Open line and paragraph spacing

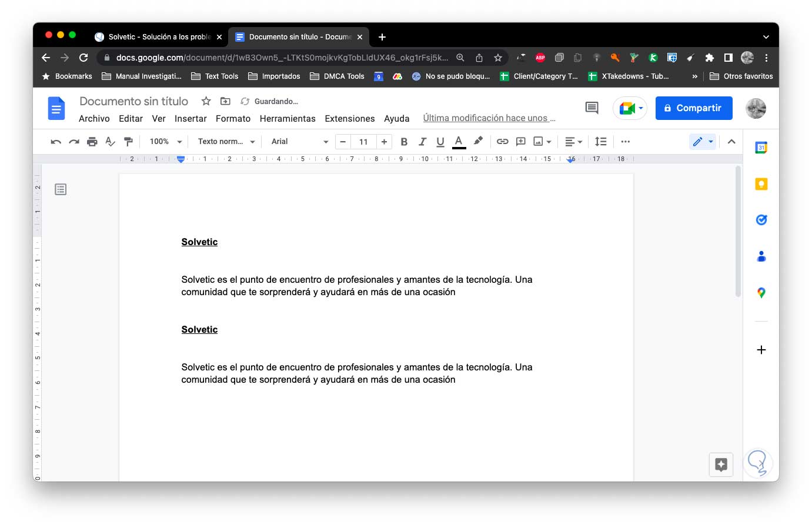pos(600,142)
